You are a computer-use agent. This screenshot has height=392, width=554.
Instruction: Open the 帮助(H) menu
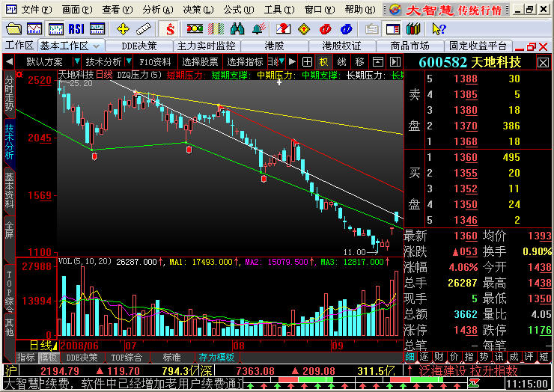[x=360, y=10]
